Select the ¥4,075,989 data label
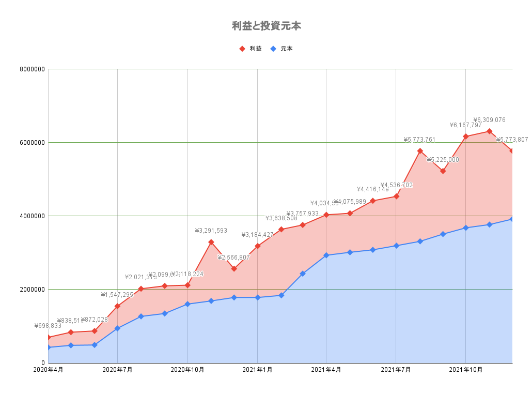 coord(350,202)
